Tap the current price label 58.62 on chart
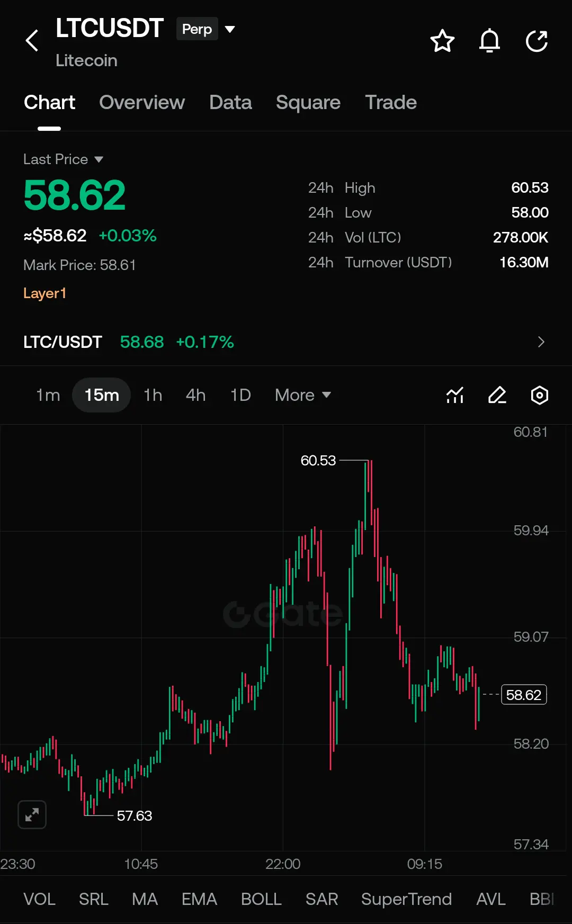Screen dimensions: 572x924 click(x=524, y=695)
